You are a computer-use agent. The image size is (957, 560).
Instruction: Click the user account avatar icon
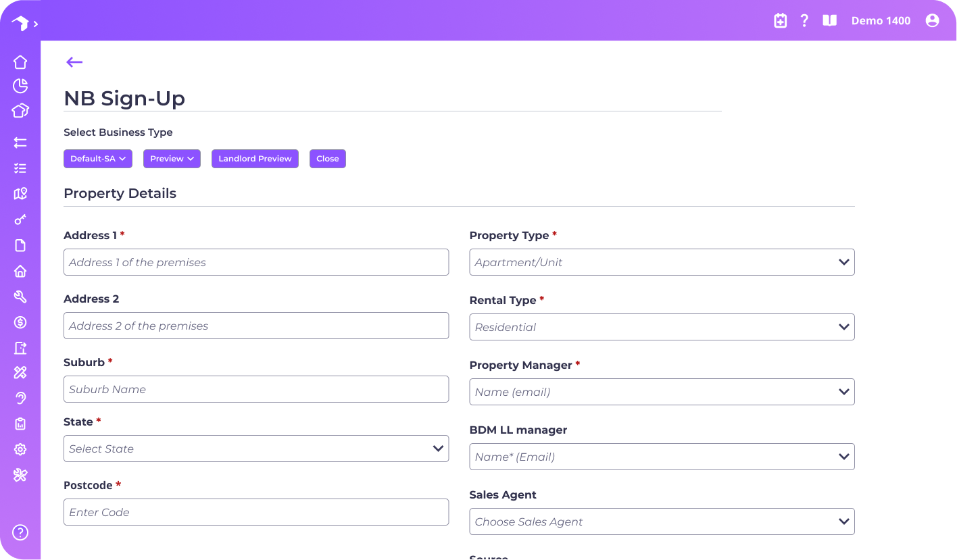pos(932,21)
